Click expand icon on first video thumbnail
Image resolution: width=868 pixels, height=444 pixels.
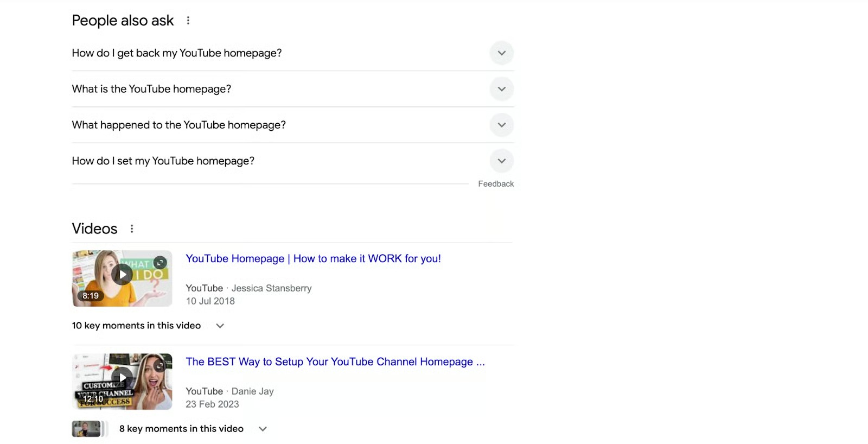point(160,263)
